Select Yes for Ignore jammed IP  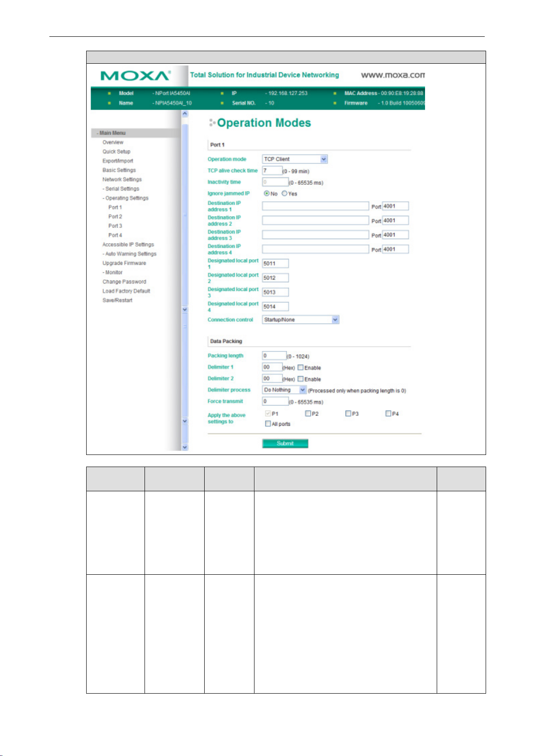coord(285,193)
